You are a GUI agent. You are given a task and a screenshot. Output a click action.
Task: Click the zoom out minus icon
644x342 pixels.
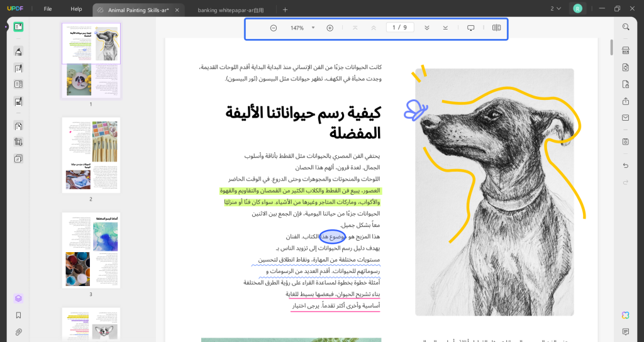point(274,28)
